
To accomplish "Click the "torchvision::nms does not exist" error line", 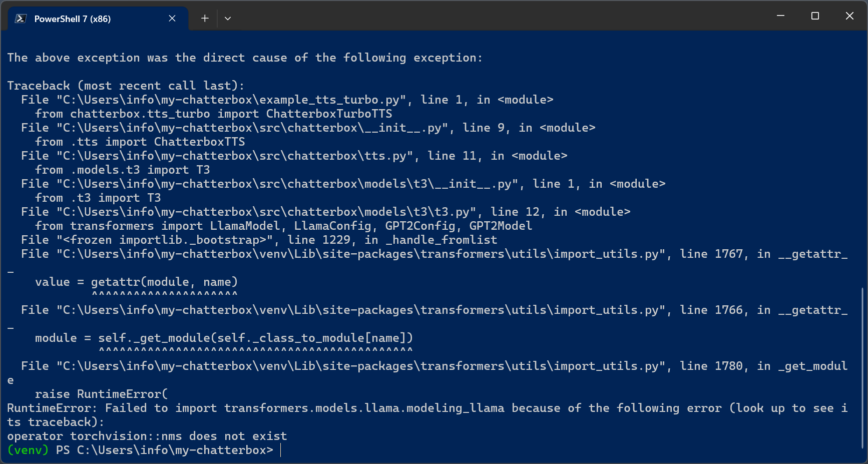I will 147,436.
